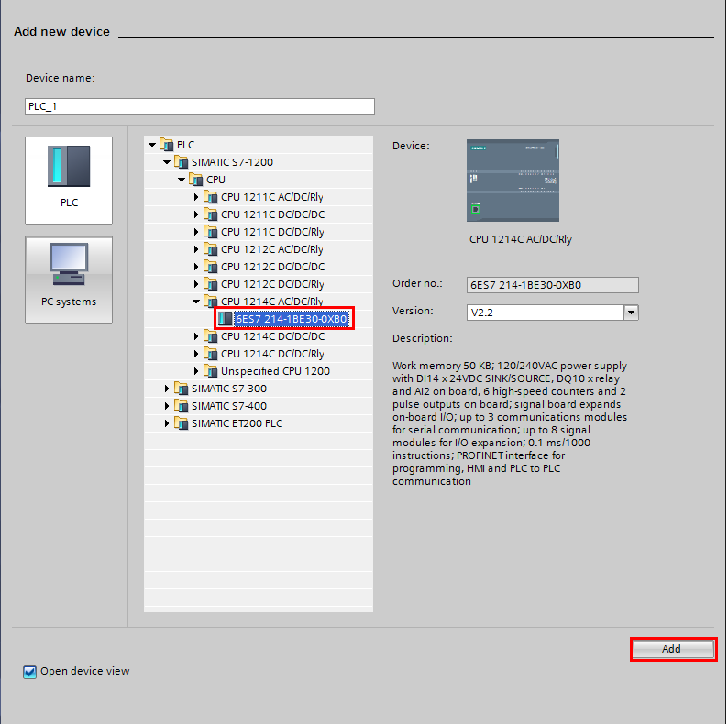
Task: Collapse CPU 1214C AC/DC/Rly node
Action: coord(196,302)
